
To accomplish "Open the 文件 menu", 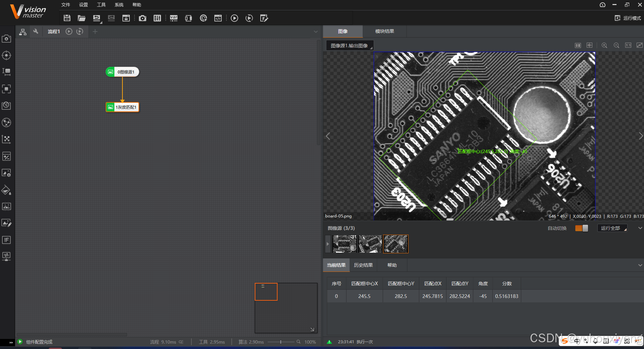I will [66, 5].
